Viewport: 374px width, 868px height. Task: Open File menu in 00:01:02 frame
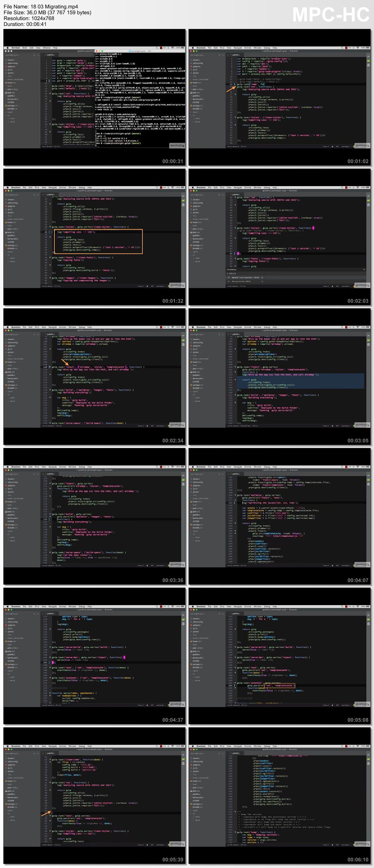point(210,48)
